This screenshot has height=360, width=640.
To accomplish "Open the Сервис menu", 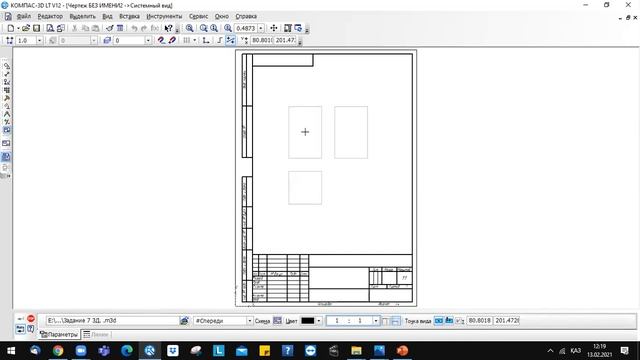I will [x=198, y=16].
